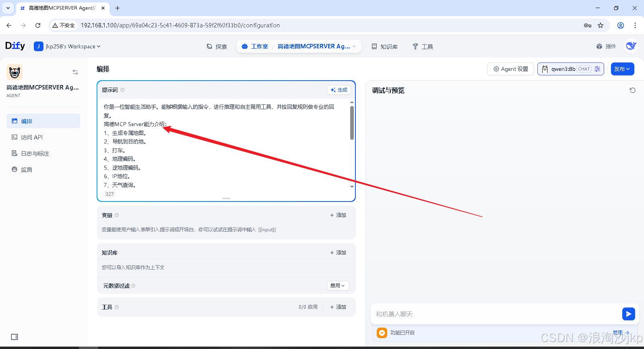Toggle the sidebar layout settings icon
Viewport: 644px width, 349px height.
[x=75, y=72]
